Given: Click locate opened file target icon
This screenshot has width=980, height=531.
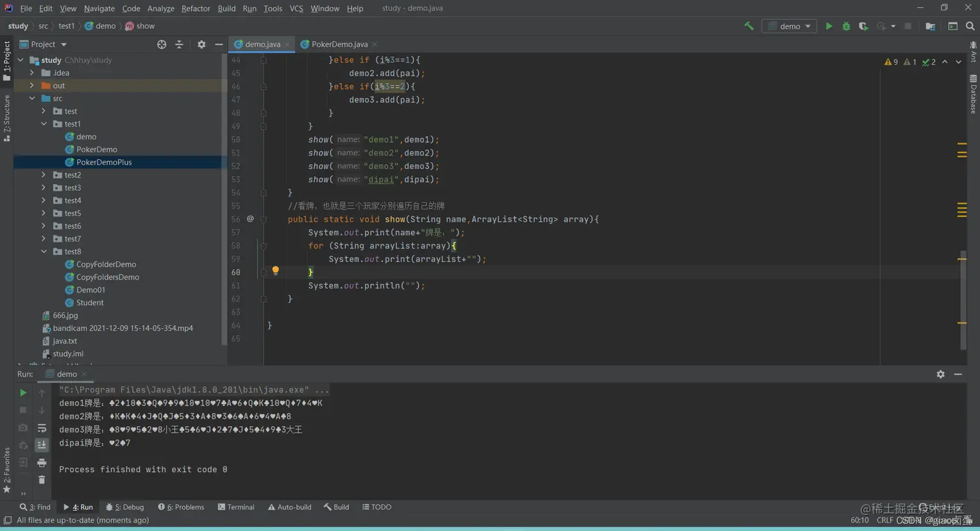Looking at the screenshot, I should (161, 44).
